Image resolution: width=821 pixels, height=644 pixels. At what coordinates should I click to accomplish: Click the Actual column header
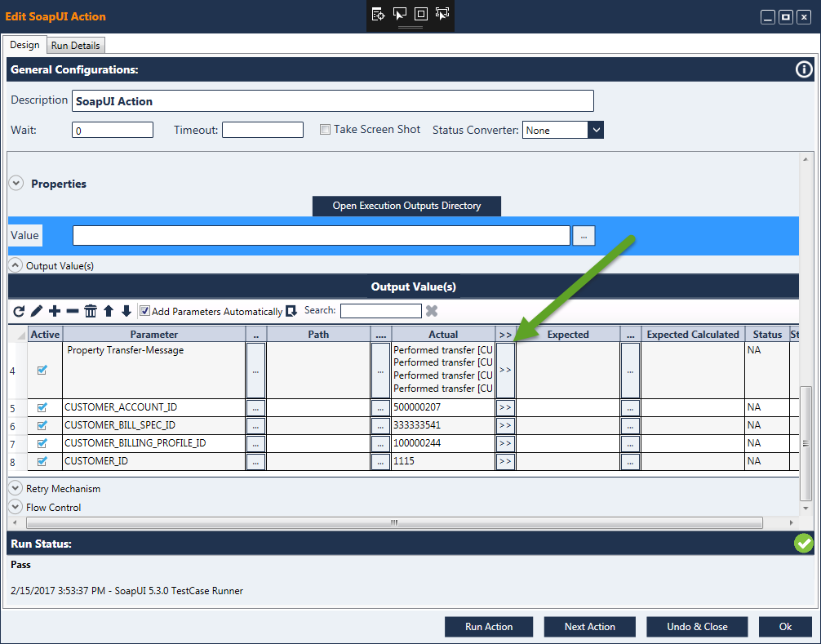pos(443,335)
